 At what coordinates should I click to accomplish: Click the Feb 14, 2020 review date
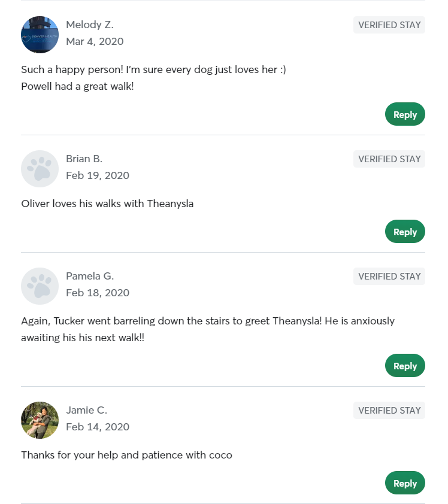click(97, 427)
